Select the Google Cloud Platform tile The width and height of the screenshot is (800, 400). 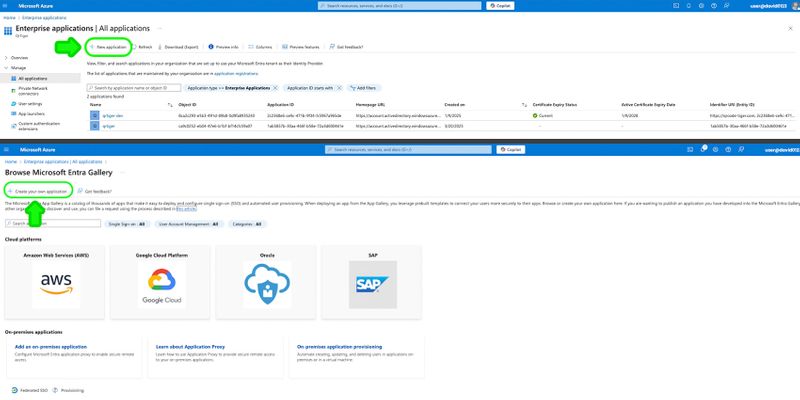coord(162,282)
